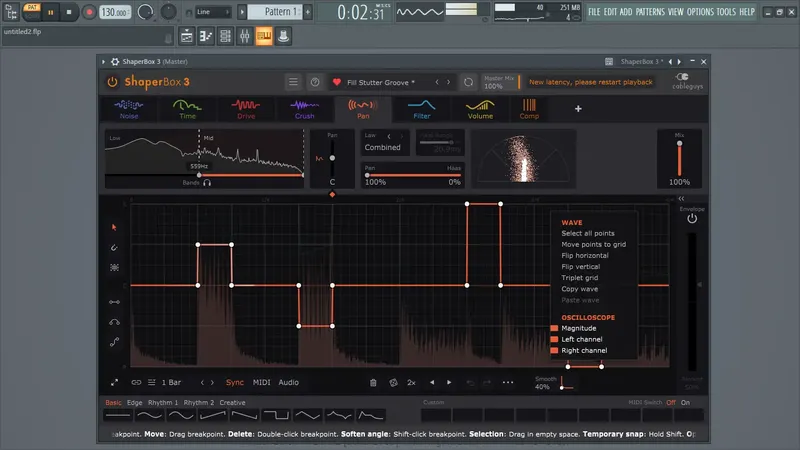
Task: Select the Noise shaper tab
Action: pos(129,109)
